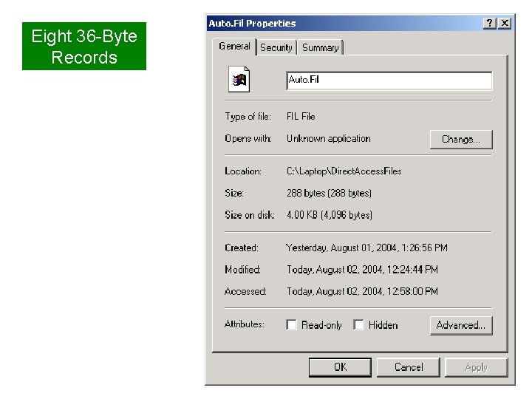Click the Change... button
532x399 pixels.
pyautogui.click(x=461, y=140)
